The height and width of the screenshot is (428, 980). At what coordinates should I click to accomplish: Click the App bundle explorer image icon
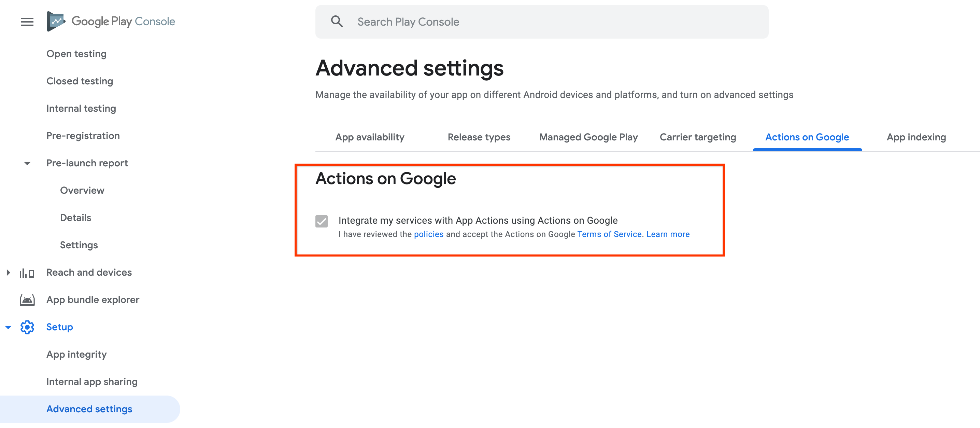coord(27,299)
